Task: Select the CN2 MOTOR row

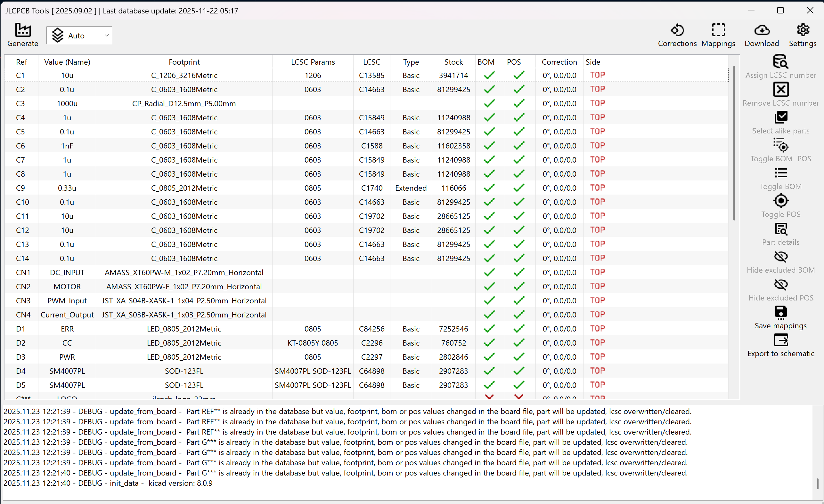Action: point(67,287)
